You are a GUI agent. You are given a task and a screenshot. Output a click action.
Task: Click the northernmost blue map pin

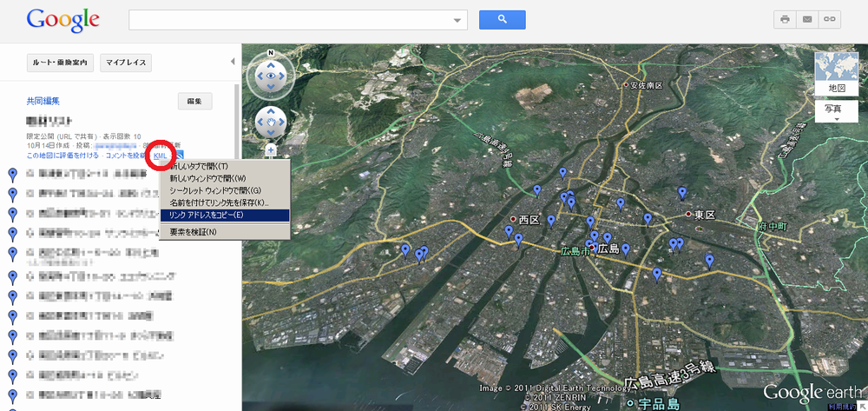[x=563, y=173]
